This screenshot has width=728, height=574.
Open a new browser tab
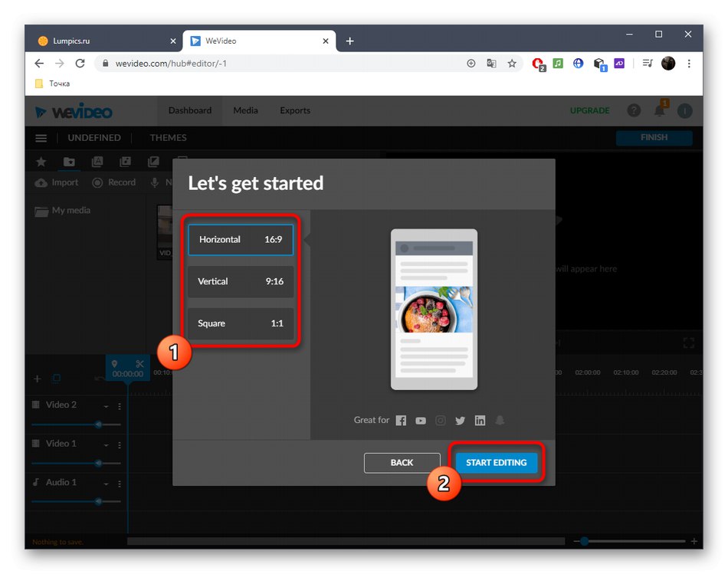tap(349, 41)
